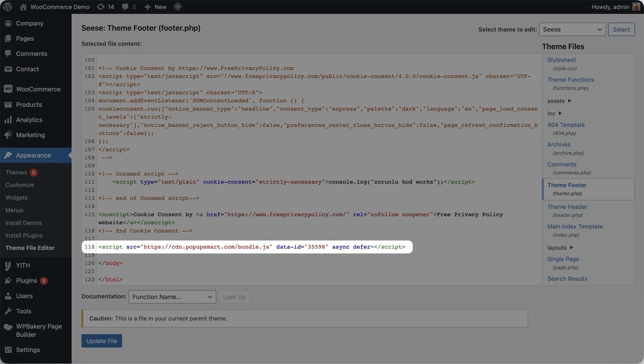This screenshot has height=364, width=644.
Task: Click the Appearance paintbrush icon
Action: (x=8, y=155)
